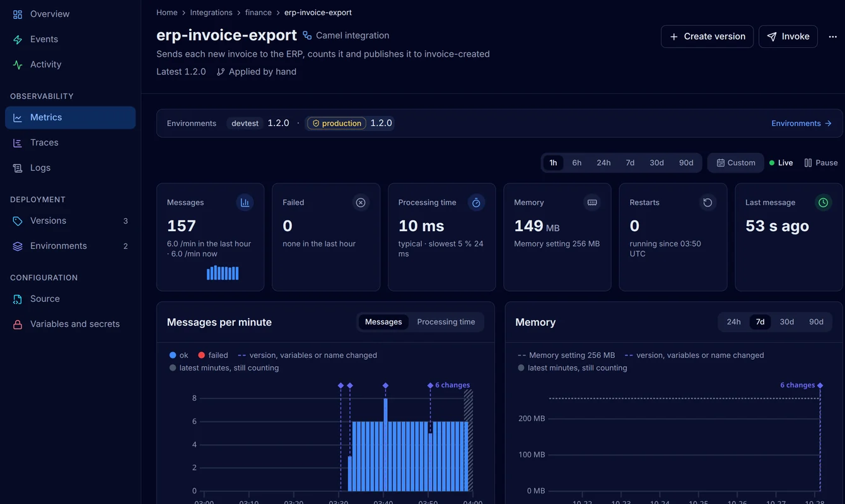Click the Traces bar chart icon
Viewport: 845px width, 504px height.
(x=18, y=142)
